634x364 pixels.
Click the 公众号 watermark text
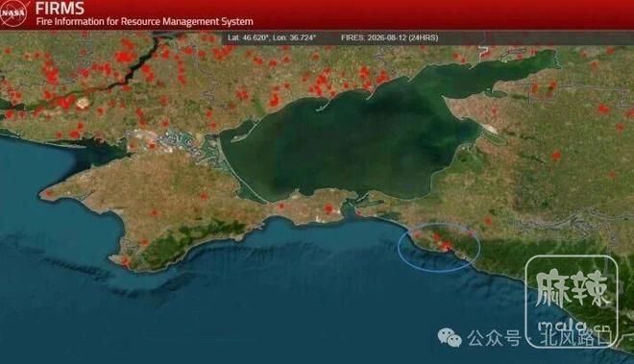tap(494, 338)
